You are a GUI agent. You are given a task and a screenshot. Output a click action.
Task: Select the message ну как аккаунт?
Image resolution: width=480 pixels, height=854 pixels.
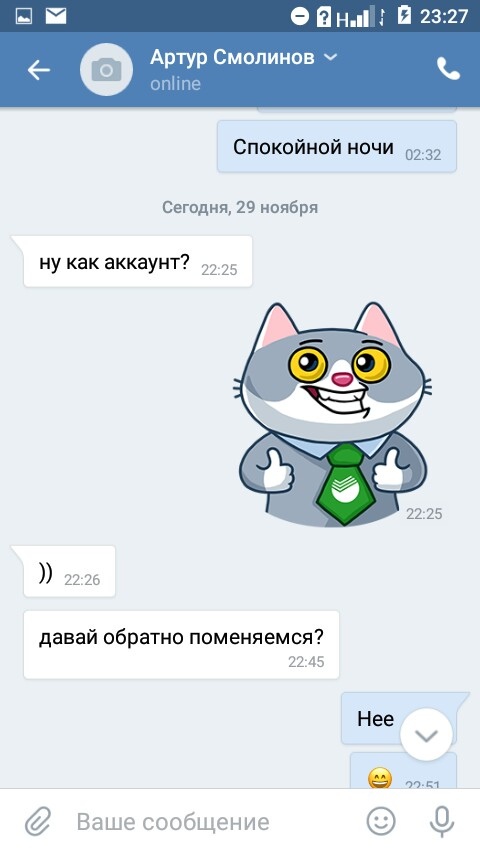click(x=138, y=261)
